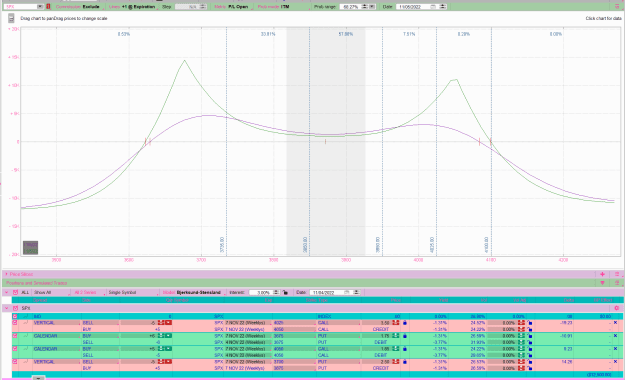Open the SPX group gear settings

pyautogui.click(x=617, y=308)
